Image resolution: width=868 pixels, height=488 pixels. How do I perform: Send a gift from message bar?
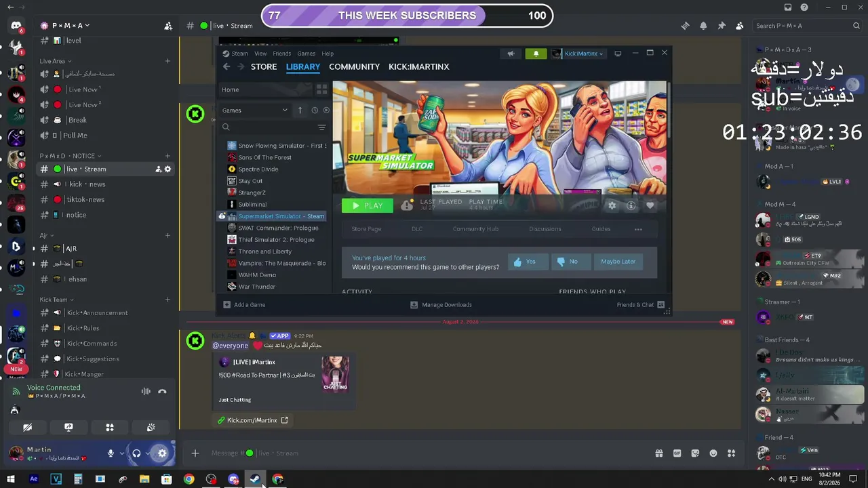[x=658, y=453]
